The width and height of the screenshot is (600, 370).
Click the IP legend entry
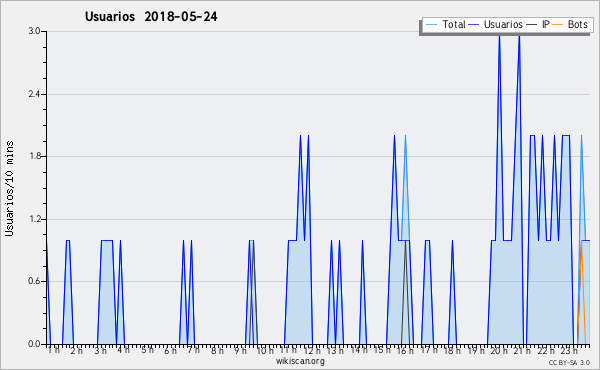tap(538, 24)
